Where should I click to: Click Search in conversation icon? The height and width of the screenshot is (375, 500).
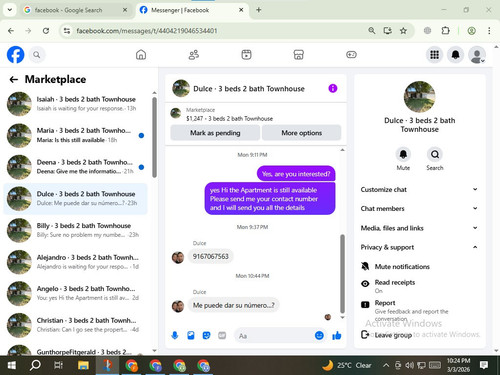(435, 154)
